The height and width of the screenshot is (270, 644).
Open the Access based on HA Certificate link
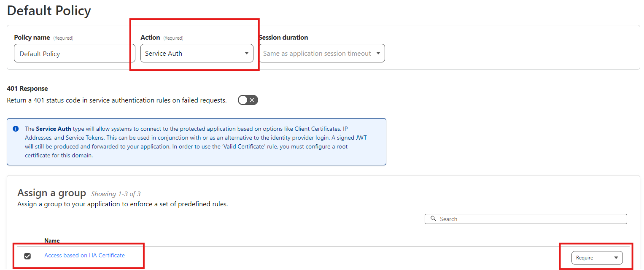pyautogui.click(x=84, y=255)
